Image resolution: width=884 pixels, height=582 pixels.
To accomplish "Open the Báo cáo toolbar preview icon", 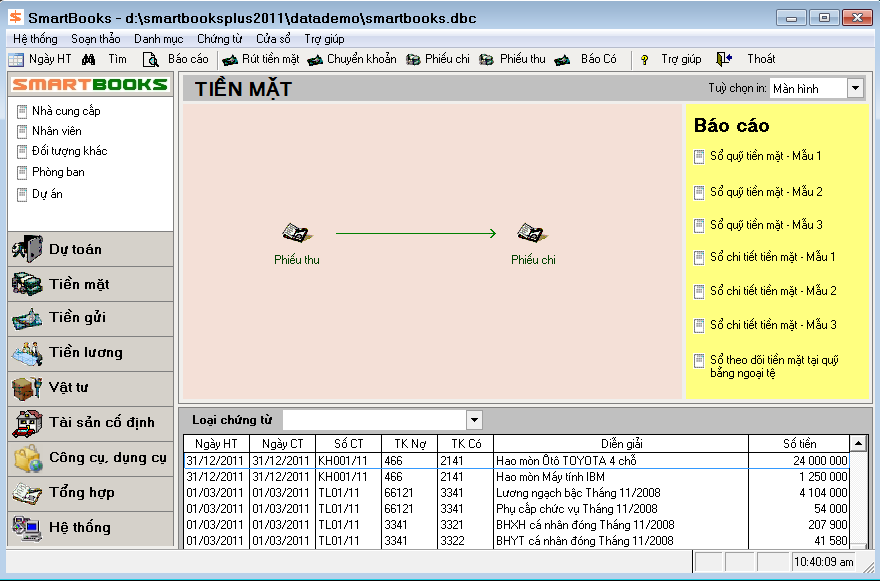I will coord(151,59).
